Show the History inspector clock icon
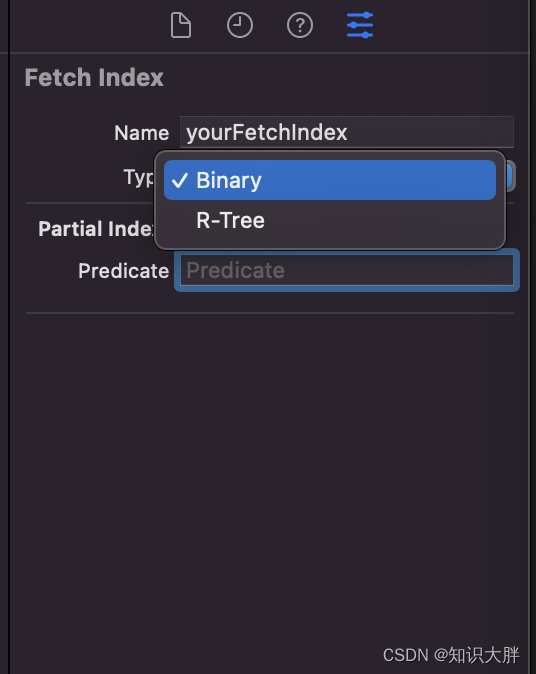Screen dimensions: 536x674 (x=240, y=25)
